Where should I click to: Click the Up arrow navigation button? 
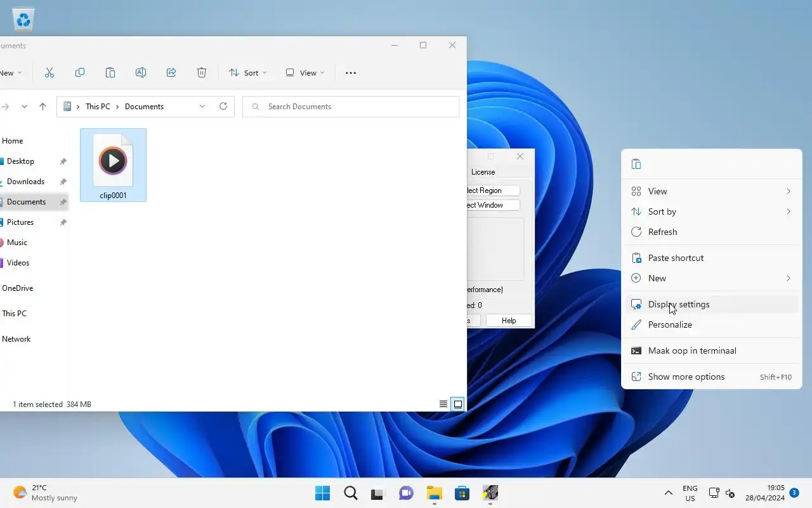pyautogui.click(x=43, y=107)
